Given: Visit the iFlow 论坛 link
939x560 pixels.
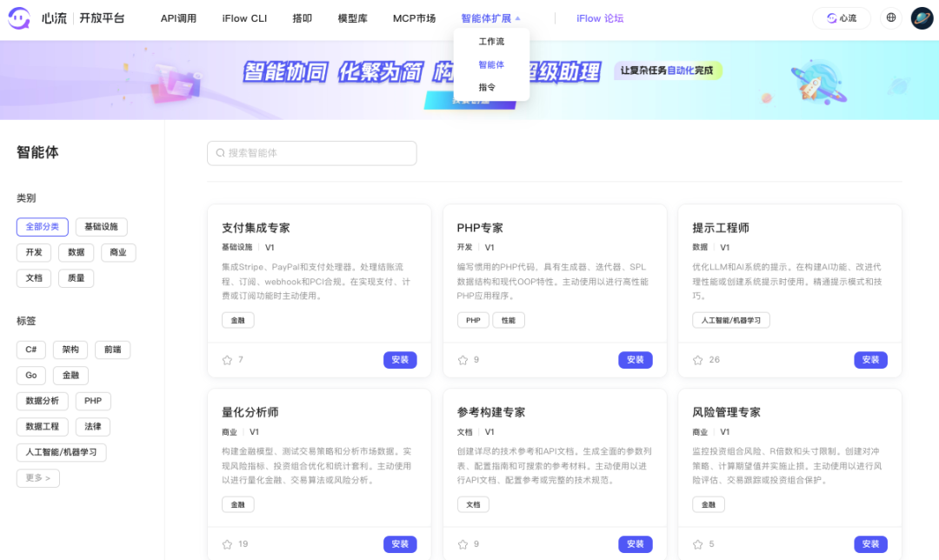Looking at the screenshot, I should pyautogui.click(x=600, y=18).
